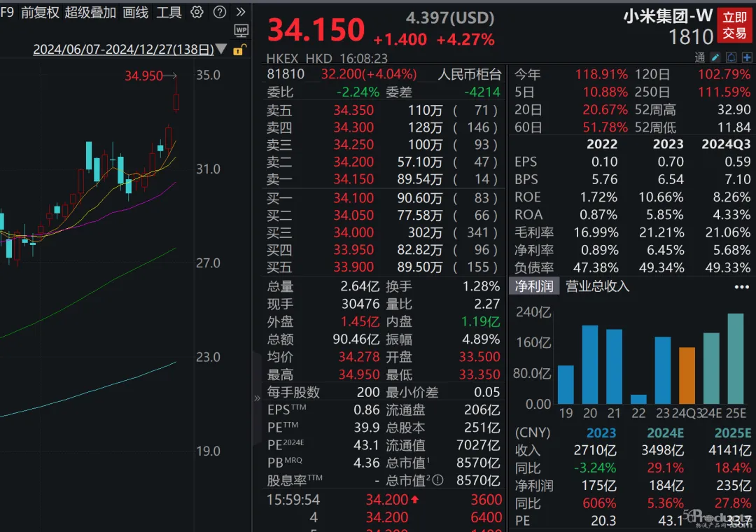
Task: Click sell-four price 34.300
Action: (x=353, y=127)
